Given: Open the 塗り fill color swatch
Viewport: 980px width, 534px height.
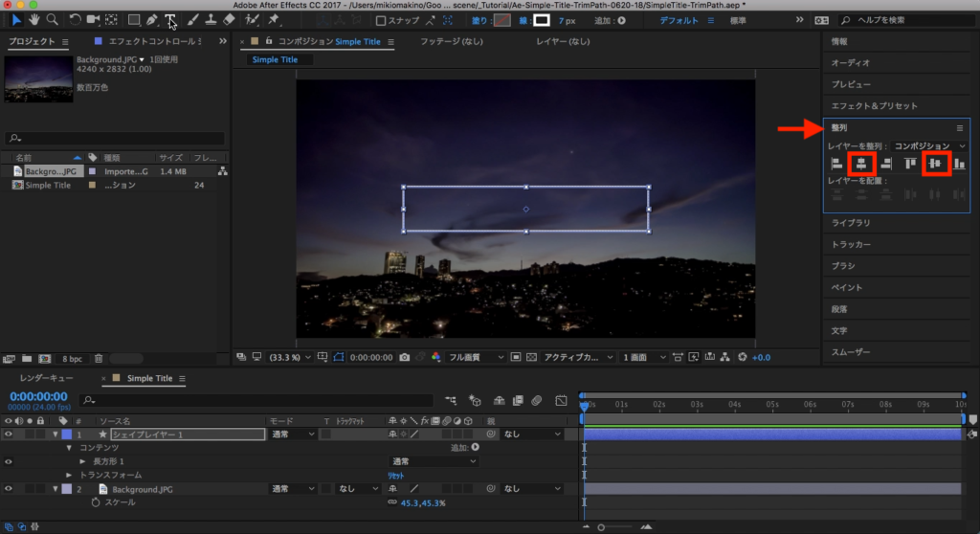Looking at the screenshot, I should click(502, 20).
